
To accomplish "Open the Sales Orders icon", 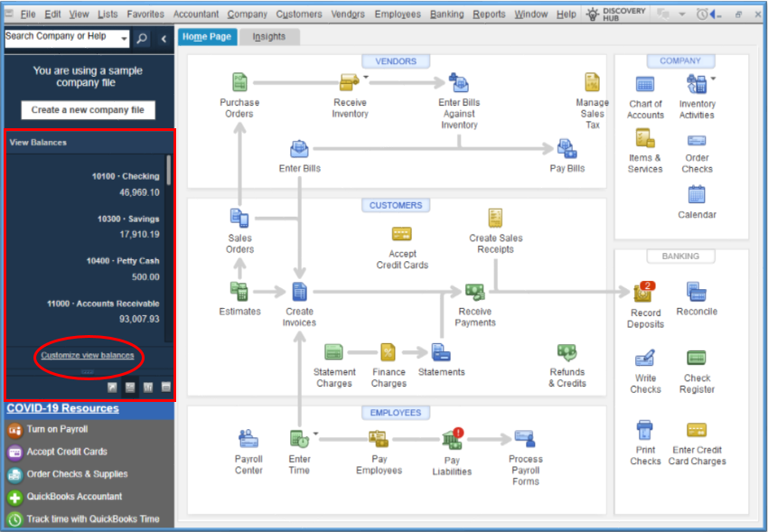I will coord(239,219).
